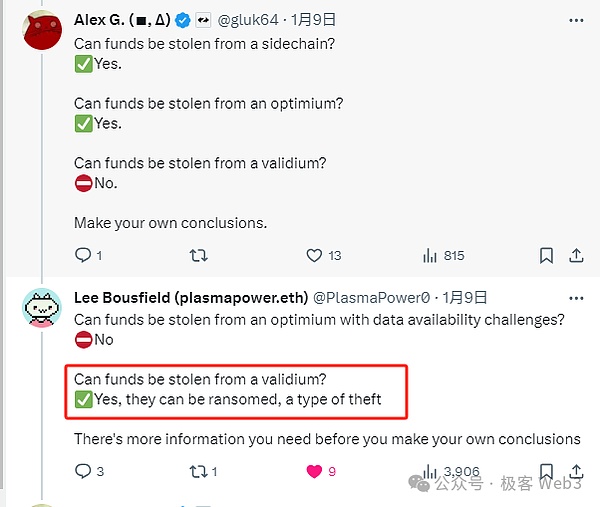600x507 pixels.
Task: Open the @PlasmaPower0 handle link
Action: click(372, 297)
